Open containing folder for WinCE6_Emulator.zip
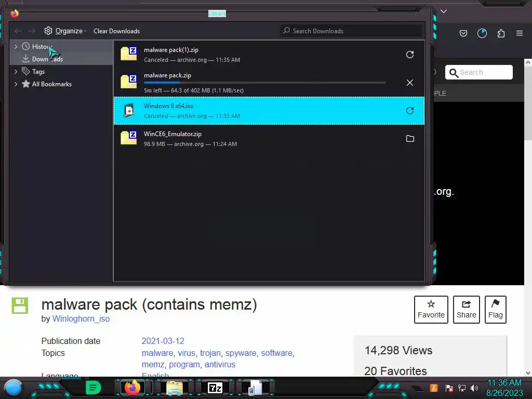532x399 pixels. click(410, 138)
